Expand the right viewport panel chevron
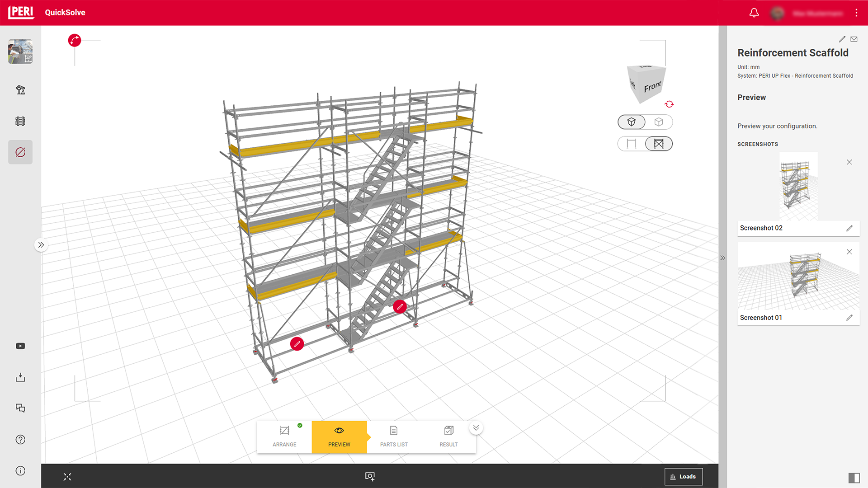Image resolution: width=868 pixels, height=488 pixels. click(722, 258)
